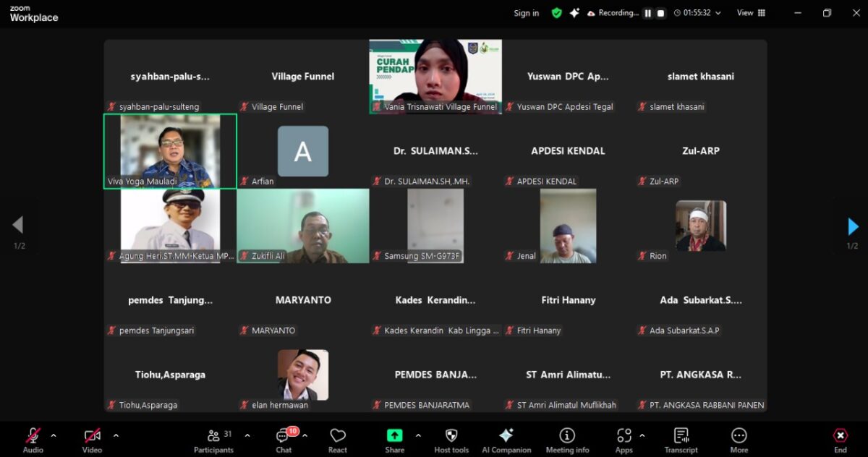Open the More options menu
This screenshot has height=457, width=868.
click(x=739, y=440)
